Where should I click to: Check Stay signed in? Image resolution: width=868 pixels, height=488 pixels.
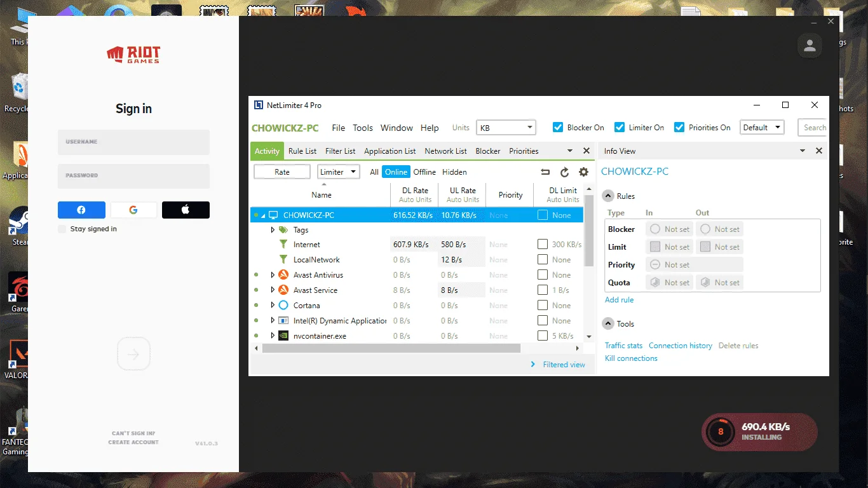(62, 229)
